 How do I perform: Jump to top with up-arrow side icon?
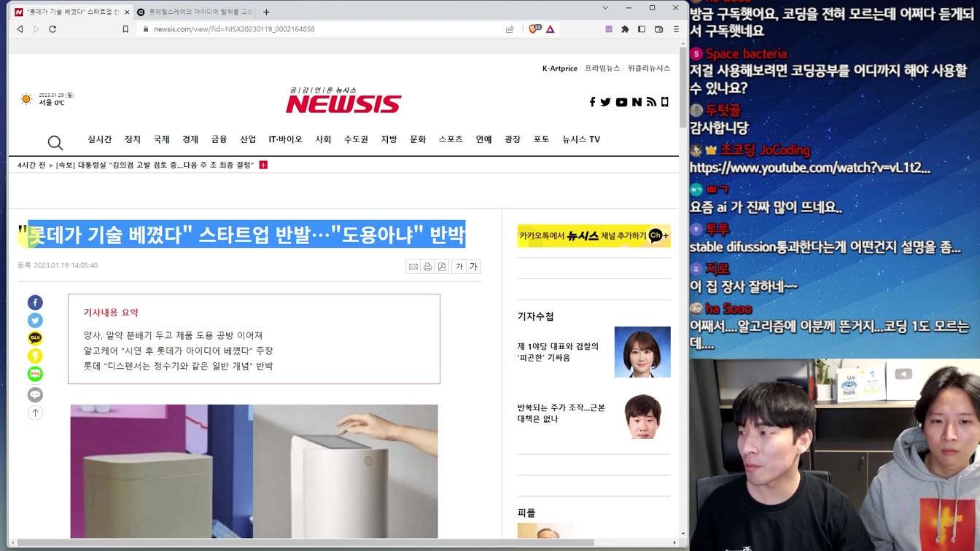point(35,413)
